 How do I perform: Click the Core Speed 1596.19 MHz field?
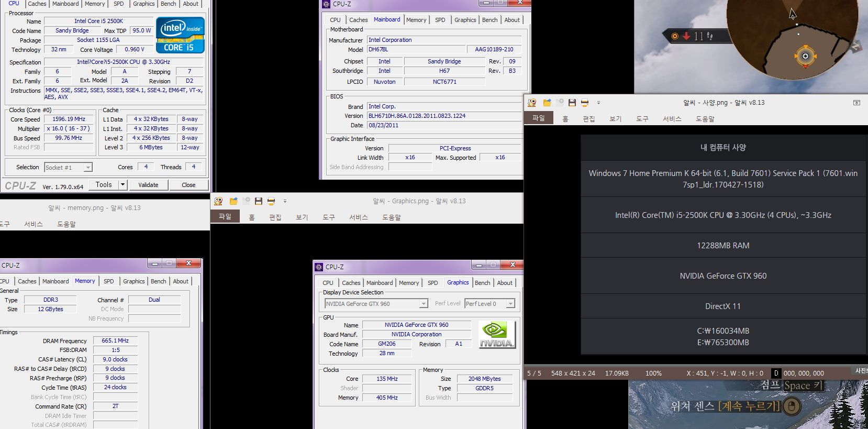(69, 119)
